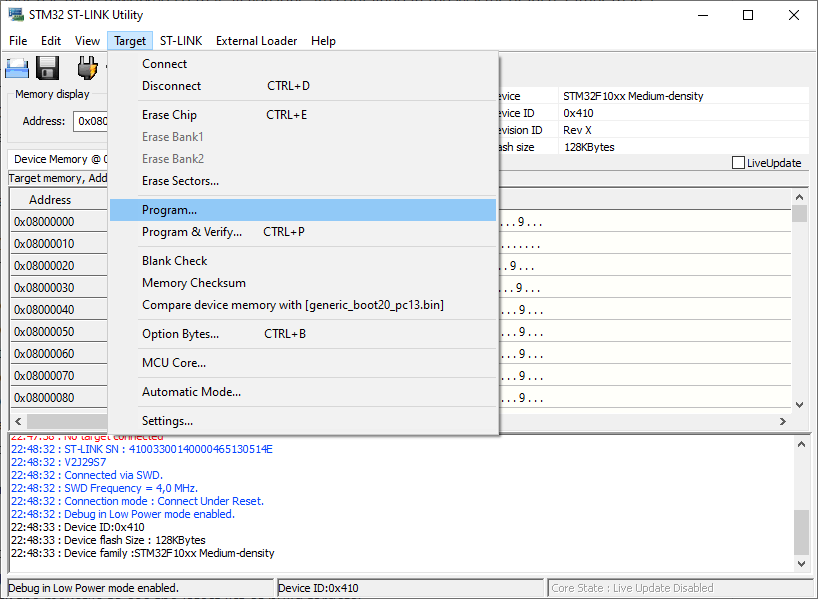The height and width of the screenshot is (599, 818).
Task: Run Blank Check from the Target menu
Action: click(303, 261)
